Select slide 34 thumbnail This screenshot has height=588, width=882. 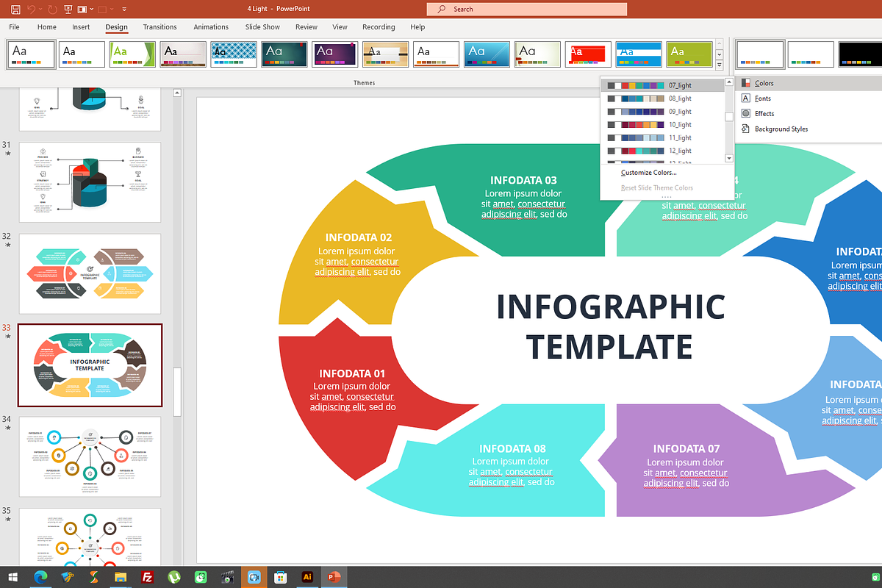tap(90, 456)
